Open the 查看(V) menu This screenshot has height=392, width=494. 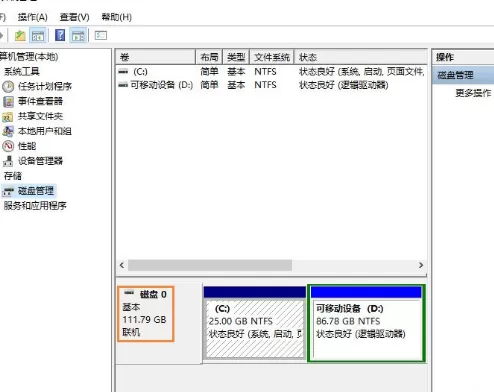pos(74,17)
